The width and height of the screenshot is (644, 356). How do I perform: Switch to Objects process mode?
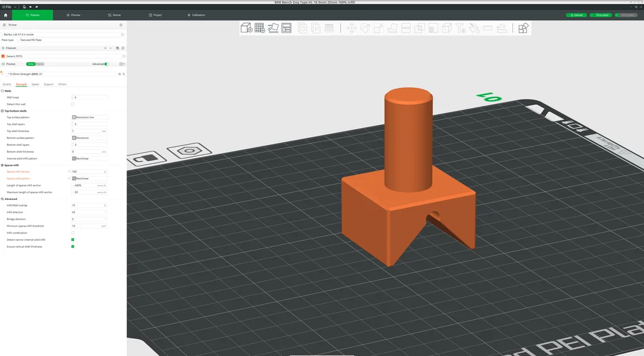40,64
